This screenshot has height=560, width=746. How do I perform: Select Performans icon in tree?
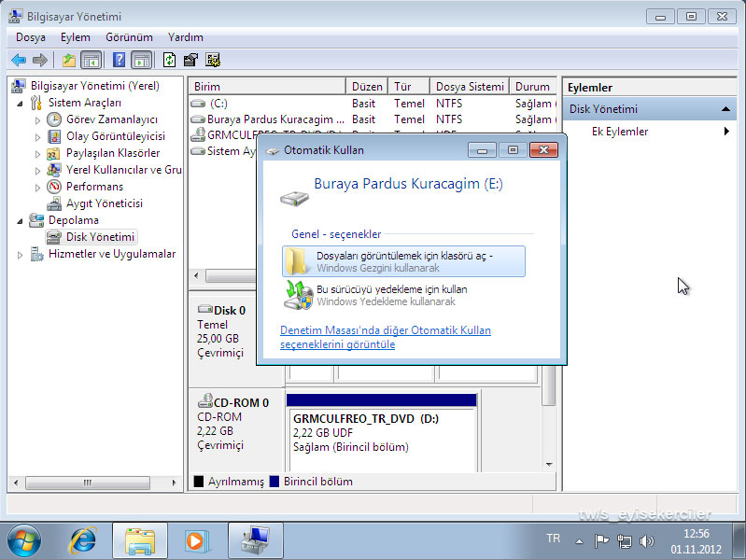coord(54,187)
